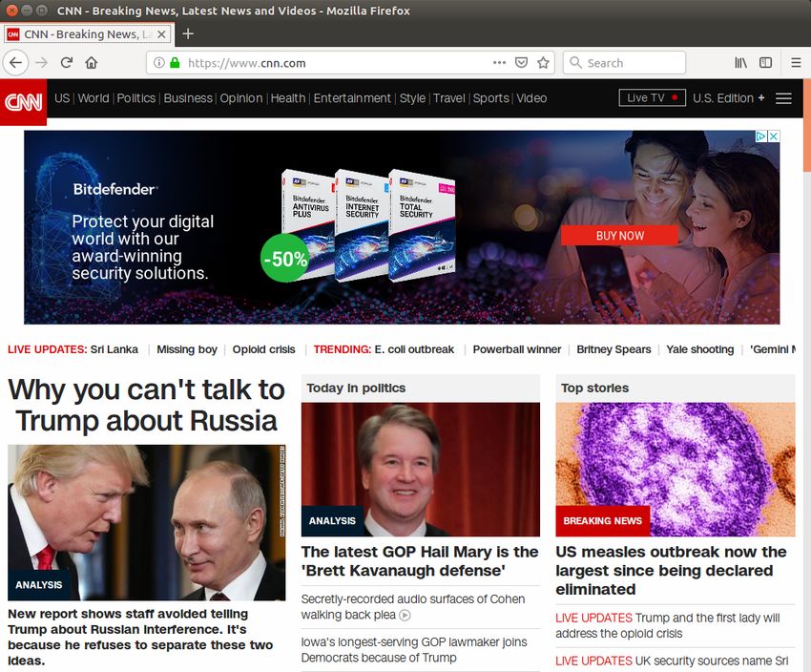Open US measles outbreak headline
This screenshot has height=672, width=811.
(x=671, y=571)
